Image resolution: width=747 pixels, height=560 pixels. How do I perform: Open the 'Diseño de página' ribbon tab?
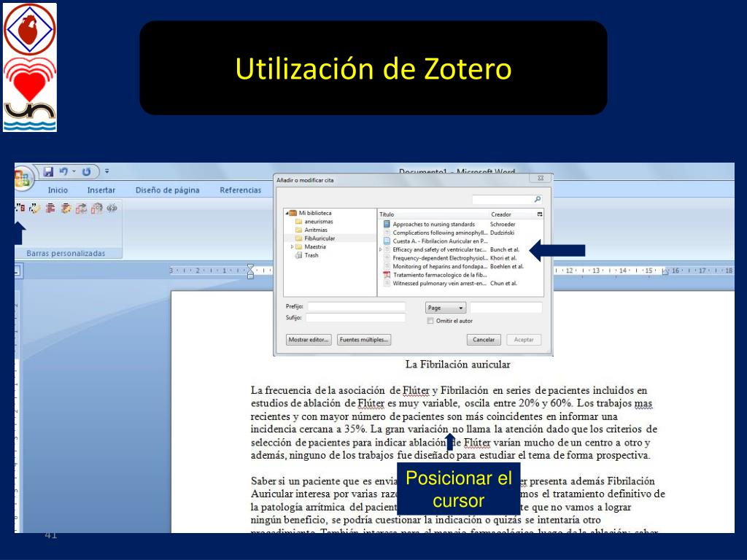pyautogui.click(x=167, y=190)
